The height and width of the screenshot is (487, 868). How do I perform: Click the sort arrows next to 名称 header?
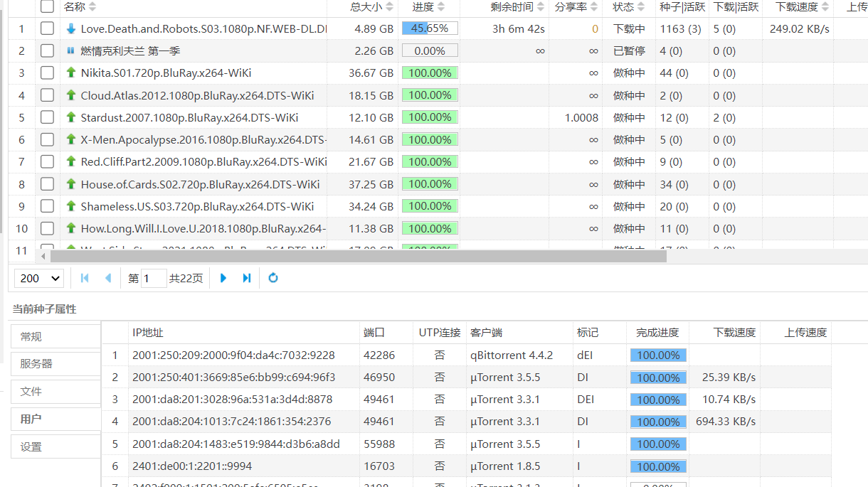point(92,7)
